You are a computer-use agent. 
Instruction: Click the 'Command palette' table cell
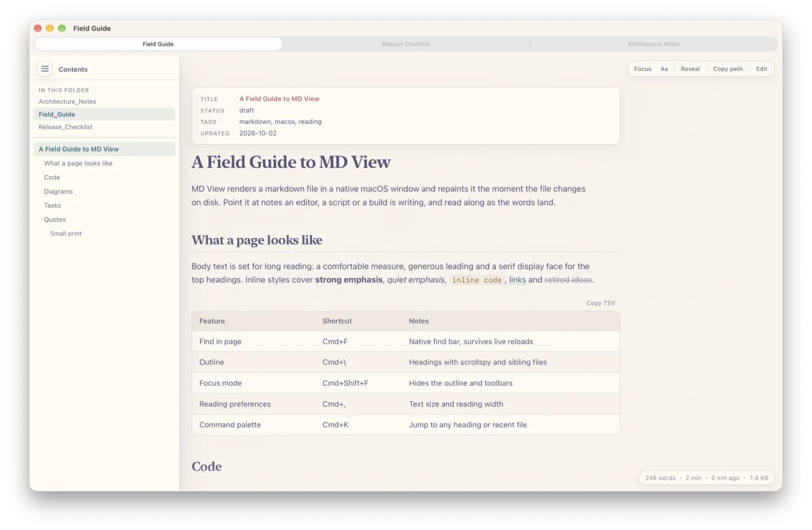pyautogui.click(x=230, y=425)
